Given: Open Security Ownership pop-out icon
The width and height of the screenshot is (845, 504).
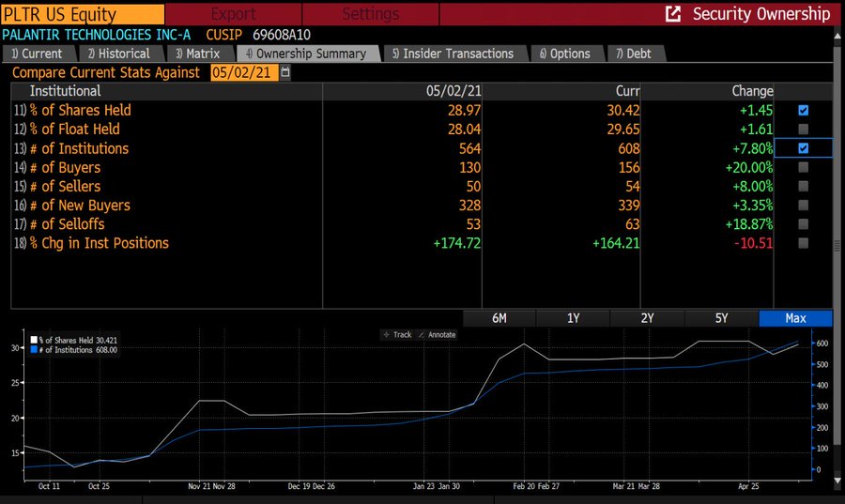Looking at the screenshot, I should [x=673, y=13].
